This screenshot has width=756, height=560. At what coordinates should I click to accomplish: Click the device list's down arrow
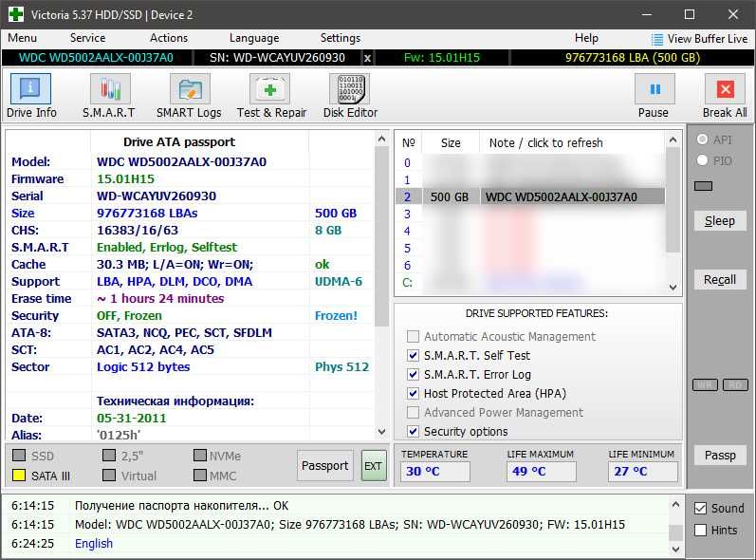(x=673, y=287)
